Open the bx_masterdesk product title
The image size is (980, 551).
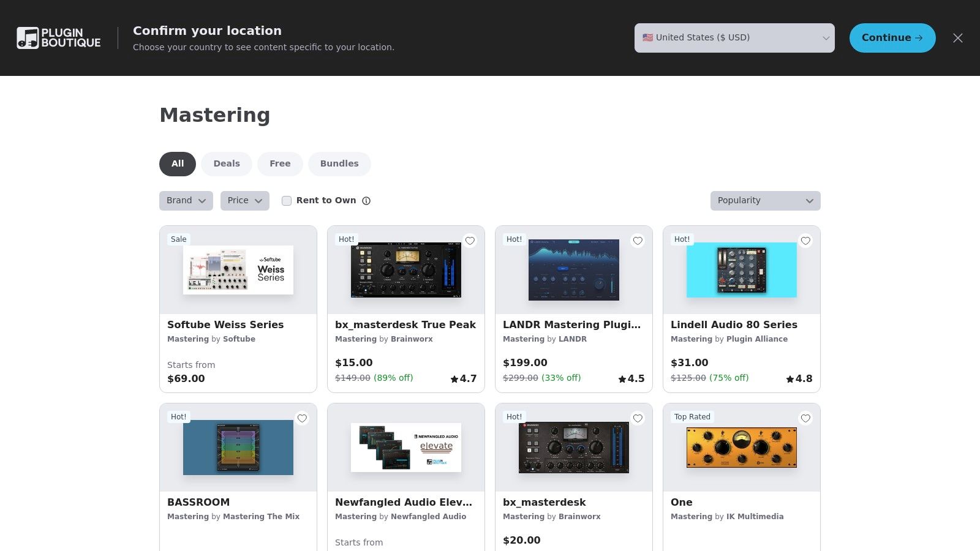(545, 502)
